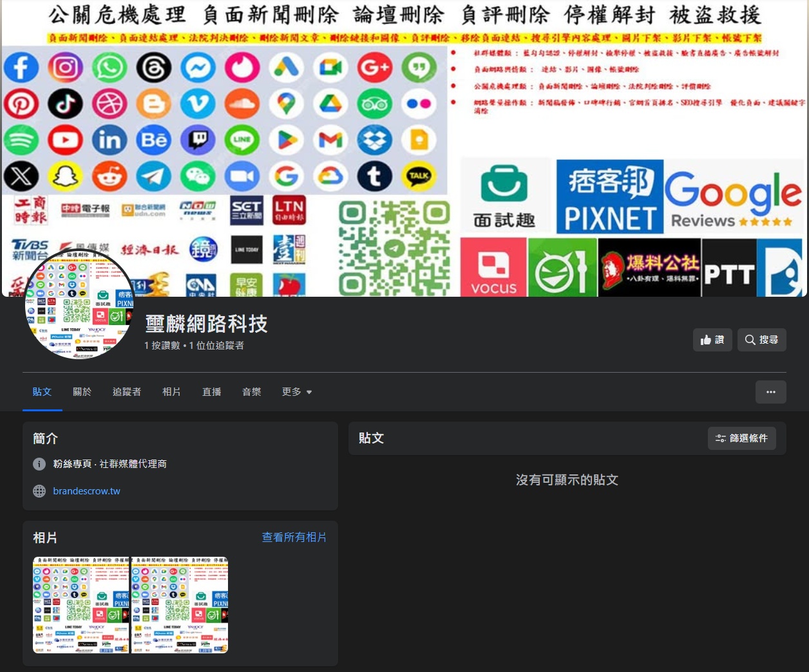809x672 pixels.
Task: Click the info icon beside 粉絲專頁
Action: point(39,464)
